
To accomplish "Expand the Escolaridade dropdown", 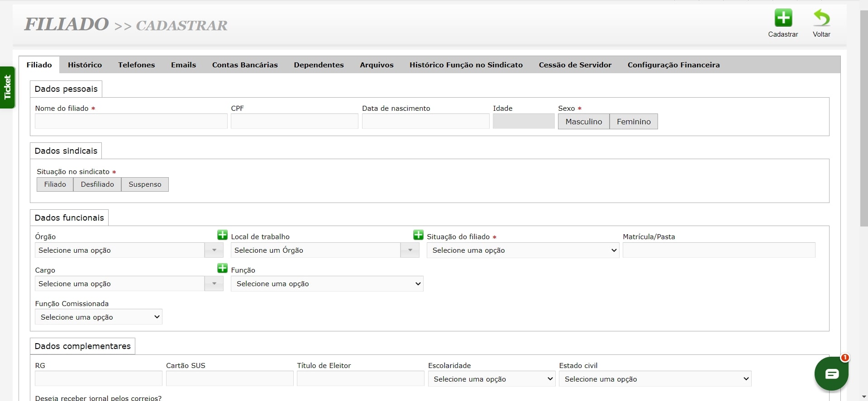I will click(491, 379).
